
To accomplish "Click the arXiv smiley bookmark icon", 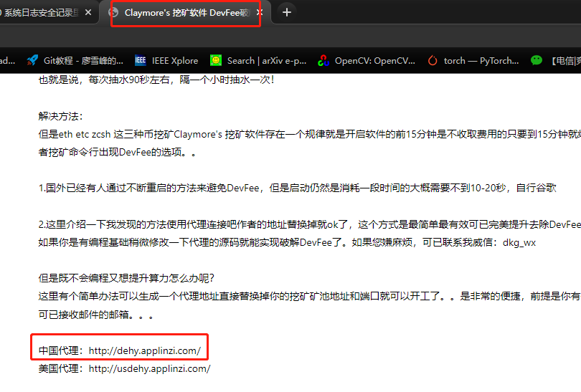I will [216, 60].
